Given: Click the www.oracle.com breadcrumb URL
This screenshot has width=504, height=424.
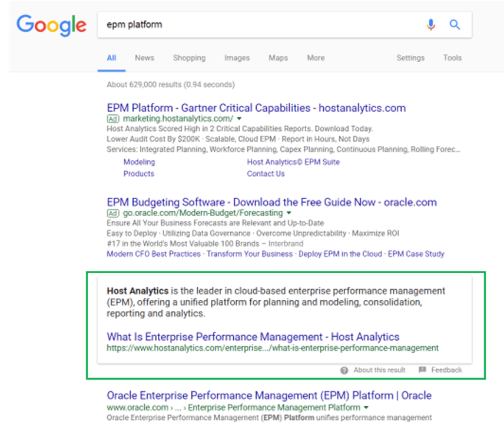Looking at the screenshot, I should pyautogui.click(x=233, y=408).
